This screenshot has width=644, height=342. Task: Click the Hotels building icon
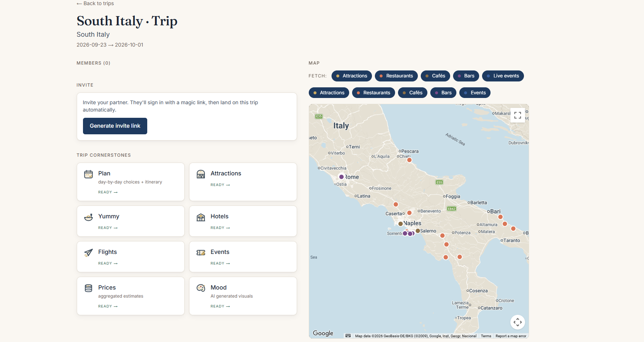(201, 217)
